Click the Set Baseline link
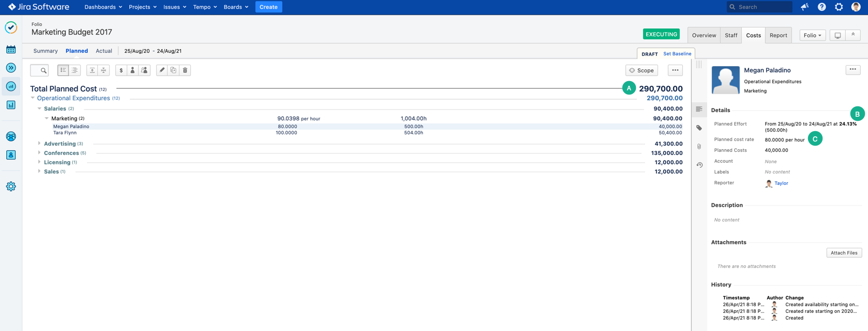The height and width of the screenshot is (331, 868). tap(677, 54)
